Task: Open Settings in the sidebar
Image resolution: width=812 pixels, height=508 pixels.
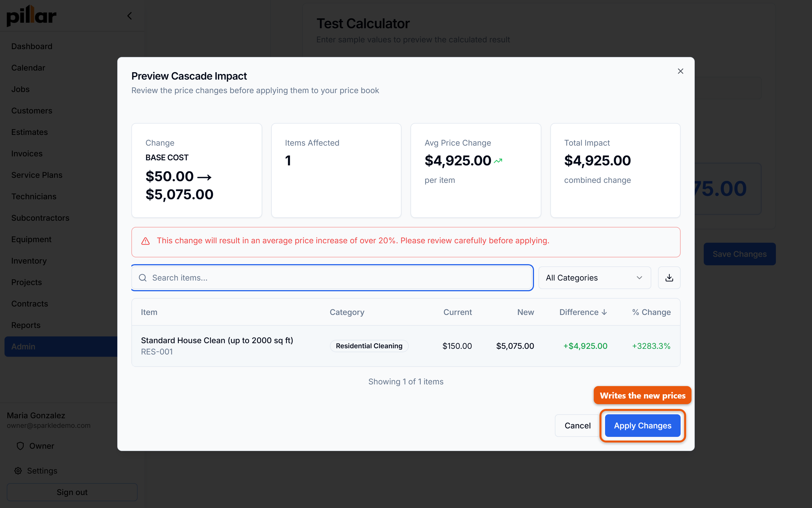Action: point(42,471)
